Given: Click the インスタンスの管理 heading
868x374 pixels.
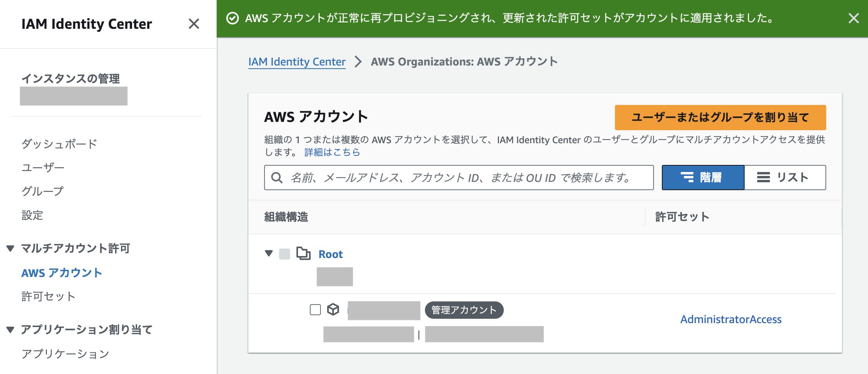Looking at the screenshot, I should pyautogui.click(x=71, y=79).
